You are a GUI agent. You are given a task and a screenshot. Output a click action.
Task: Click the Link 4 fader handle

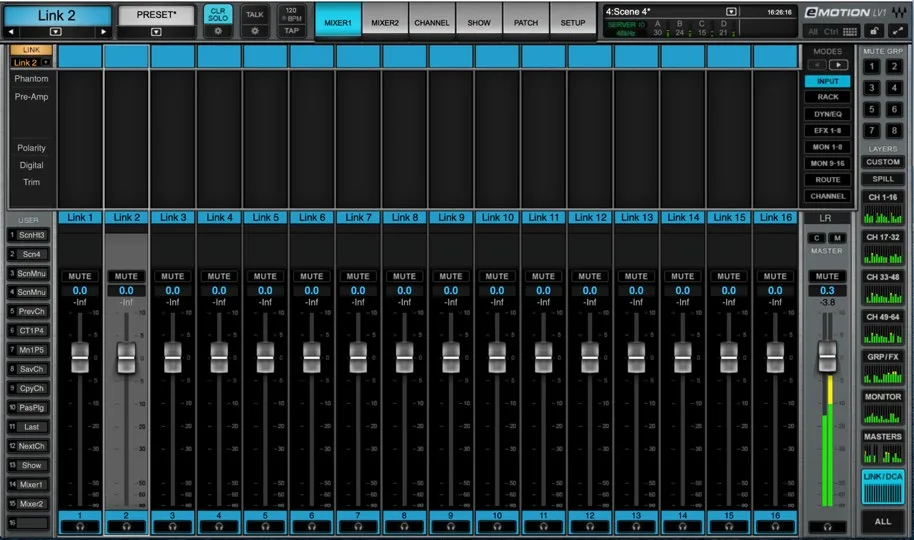tap(219, 357)
